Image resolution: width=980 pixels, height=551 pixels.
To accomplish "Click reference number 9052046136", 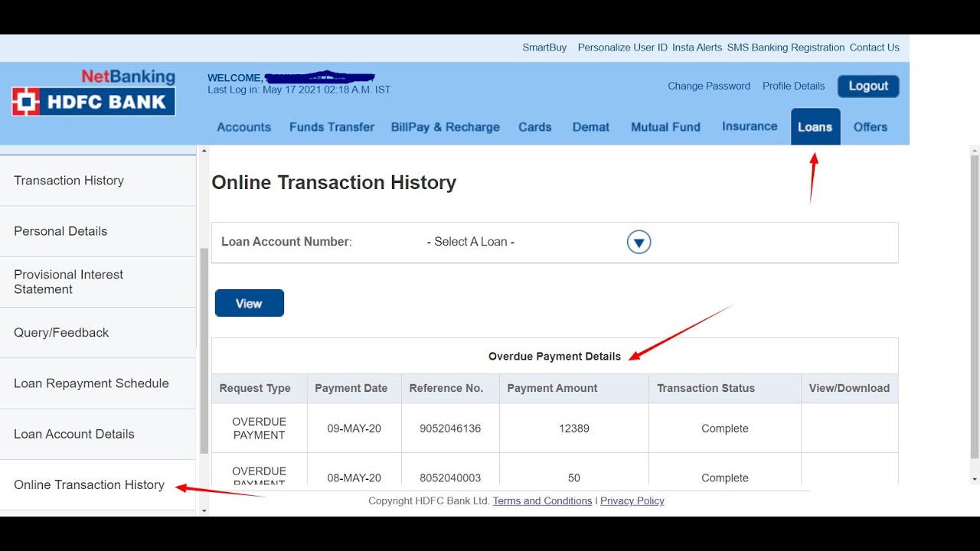I will tap(450, 429).
